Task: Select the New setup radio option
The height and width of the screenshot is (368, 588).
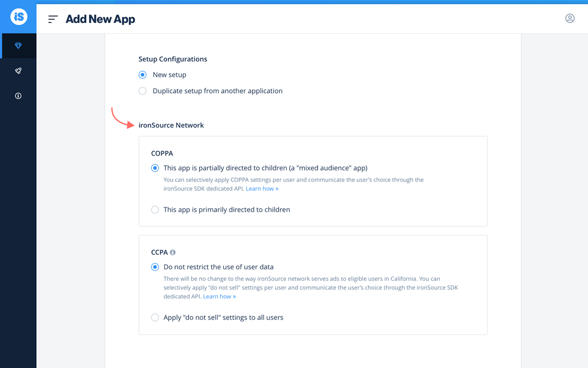Action: 142,75
